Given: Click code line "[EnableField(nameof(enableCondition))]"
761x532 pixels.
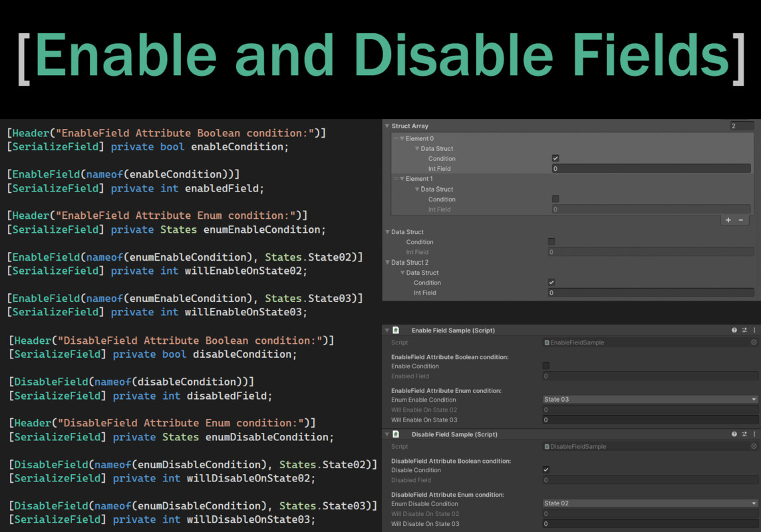Looking at the screenshot, I should (123, 174).
